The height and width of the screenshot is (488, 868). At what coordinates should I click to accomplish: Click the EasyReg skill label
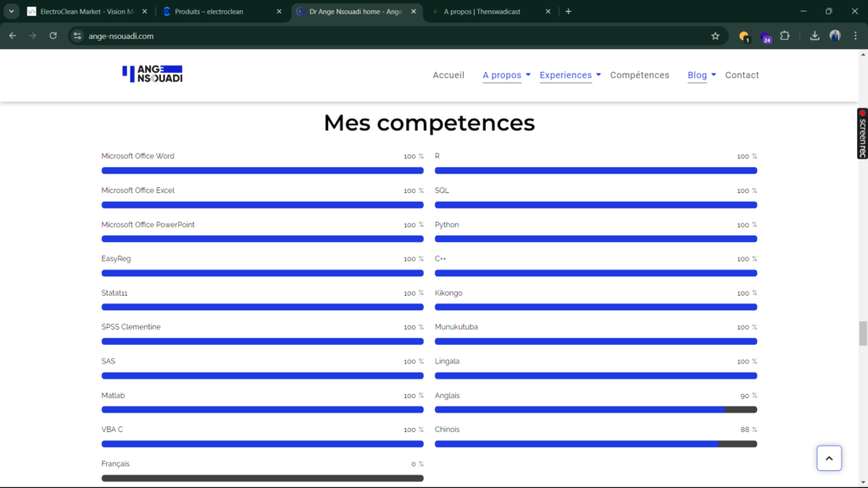[x=115, y=259]
